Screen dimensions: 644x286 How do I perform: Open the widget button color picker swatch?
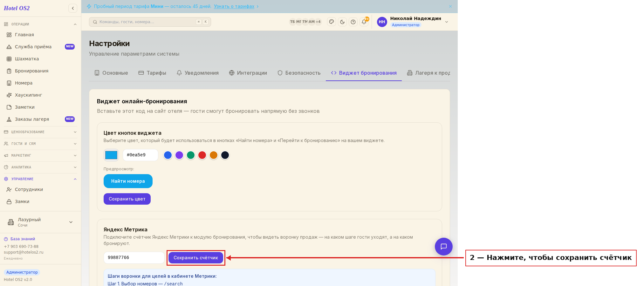point(111,155)
